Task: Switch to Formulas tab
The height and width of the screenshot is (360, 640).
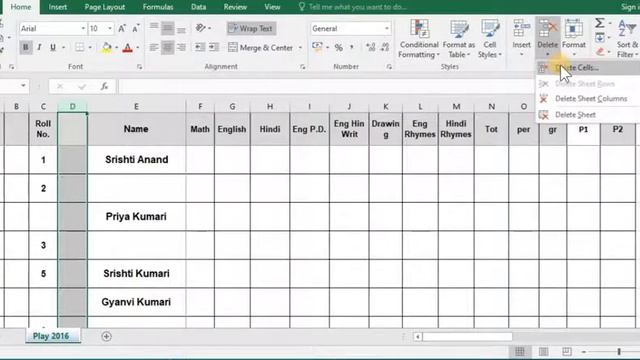Action: (158, 7)
